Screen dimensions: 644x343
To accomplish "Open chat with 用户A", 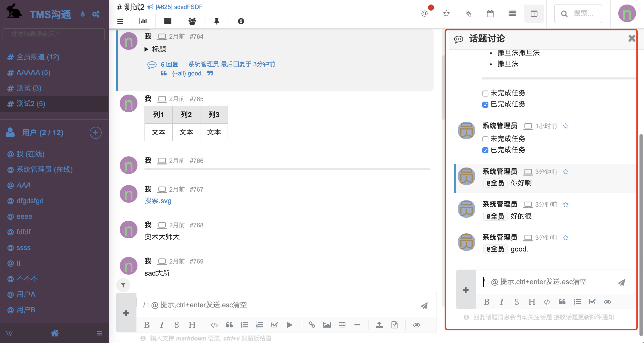I will tap(26, 294).
